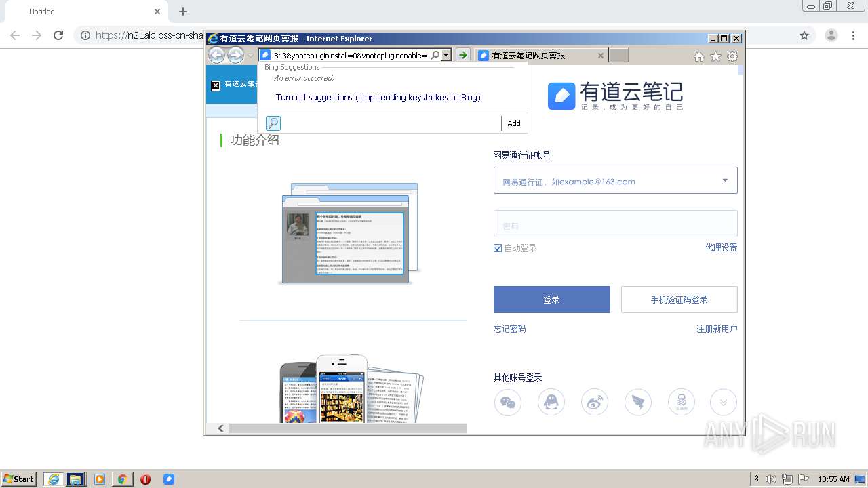868x488 pixels.
Task: Select the Untitled tab in Chrome
Action: [85, 12]
